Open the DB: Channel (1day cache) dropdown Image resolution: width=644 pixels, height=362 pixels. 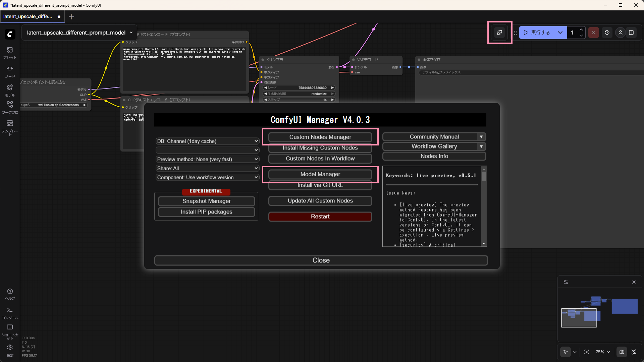pos(207,141)
